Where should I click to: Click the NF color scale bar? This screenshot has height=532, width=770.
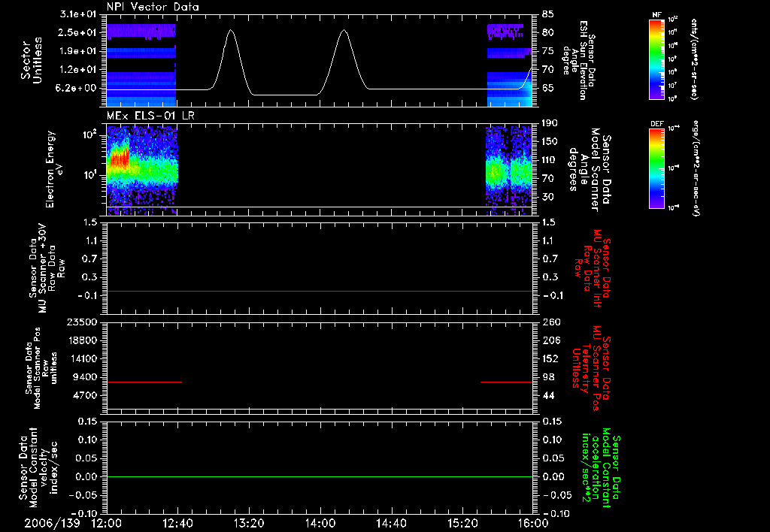point(657,59)
